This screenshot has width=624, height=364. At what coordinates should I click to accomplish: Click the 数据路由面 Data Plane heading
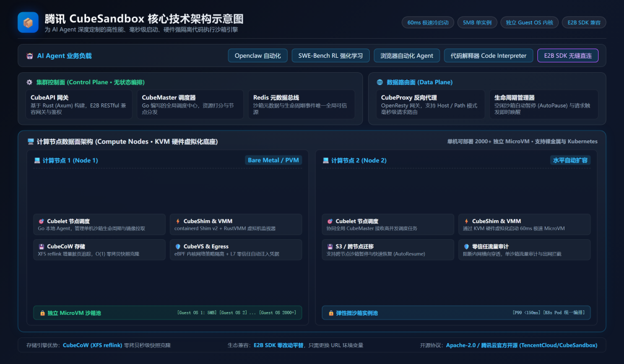click(x=419, y=83)
